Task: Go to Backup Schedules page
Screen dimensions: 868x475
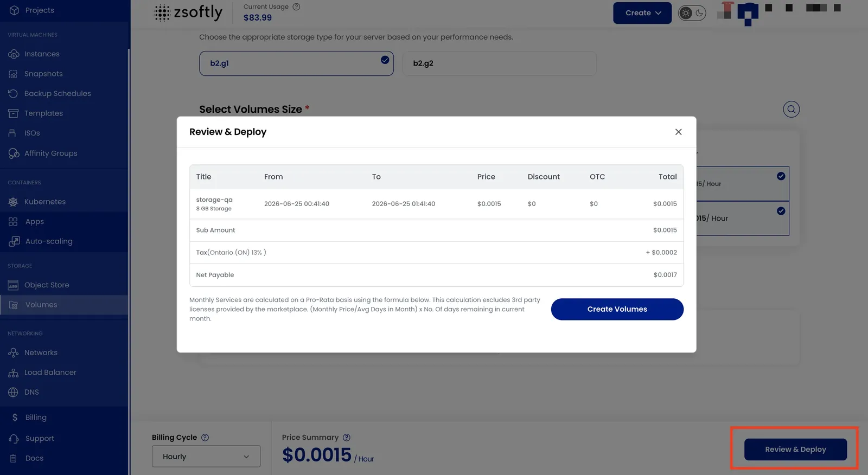Action: [58, 93]
